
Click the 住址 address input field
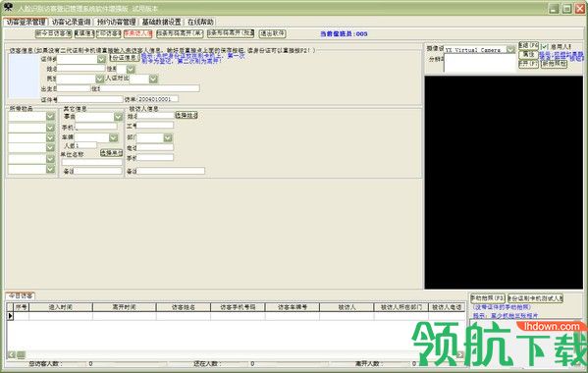click(x=149, y=88)
